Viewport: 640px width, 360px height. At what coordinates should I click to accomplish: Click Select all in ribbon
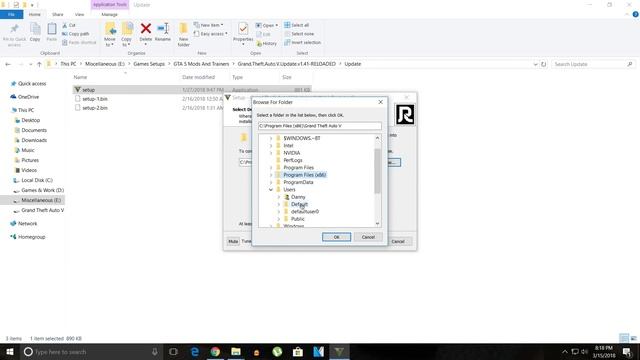click(297, 25)
